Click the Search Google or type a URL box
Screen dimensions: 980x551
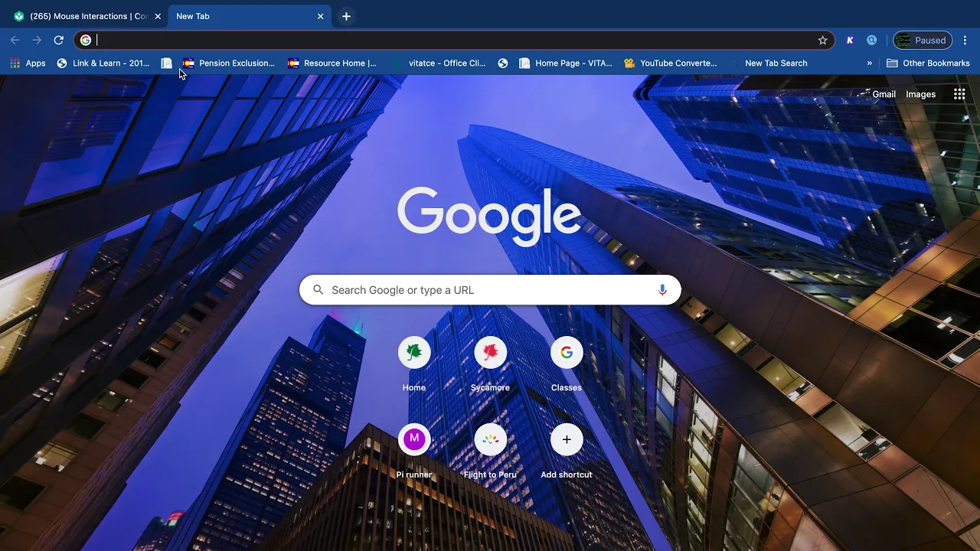click(490, 290)
